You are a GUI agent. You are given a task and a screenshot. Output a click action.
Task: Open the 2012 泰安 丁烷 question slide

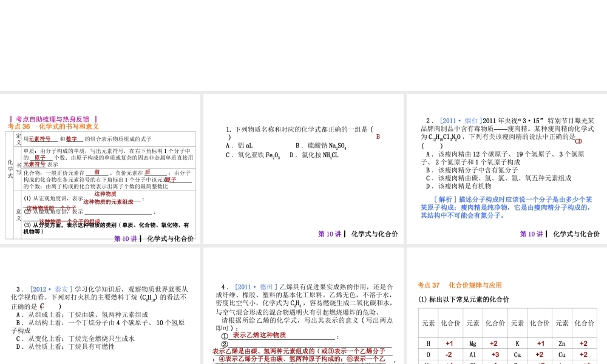(100, 306)
